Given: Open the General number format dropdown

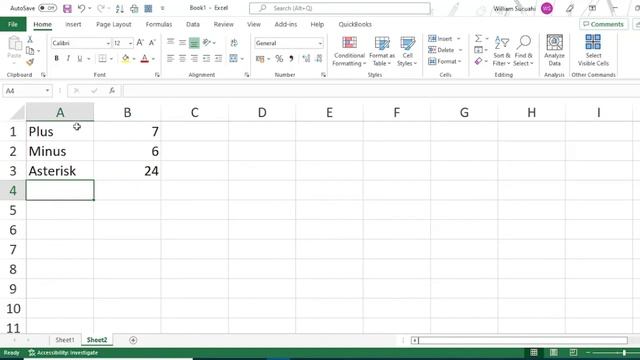Looking at the screenshot, I should (x=320, y=43).
